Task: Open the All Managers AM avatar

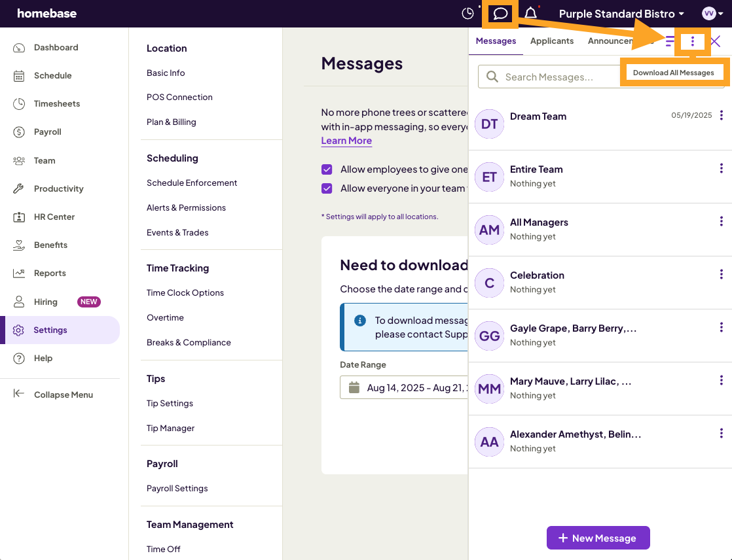Action: pyautogui.click(x=489, y=230)
